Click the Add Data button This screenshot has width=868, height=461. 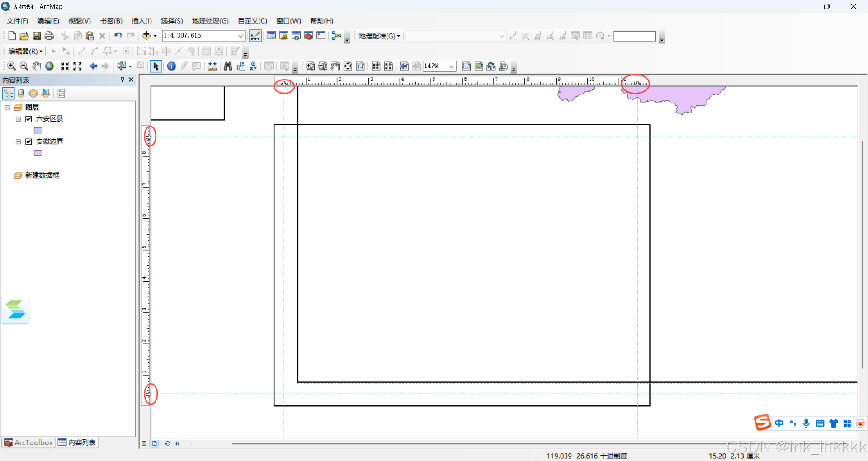click(x=146, y=36)
